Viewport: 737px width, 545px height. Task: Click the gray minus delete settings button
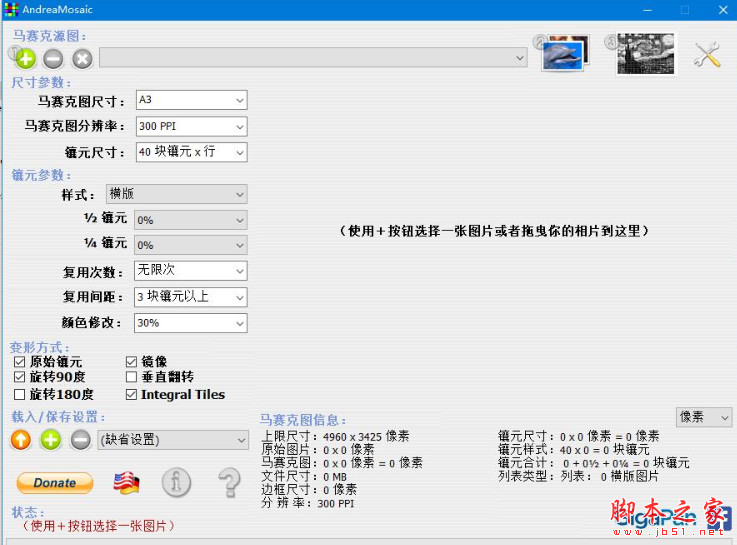point(80,440)
